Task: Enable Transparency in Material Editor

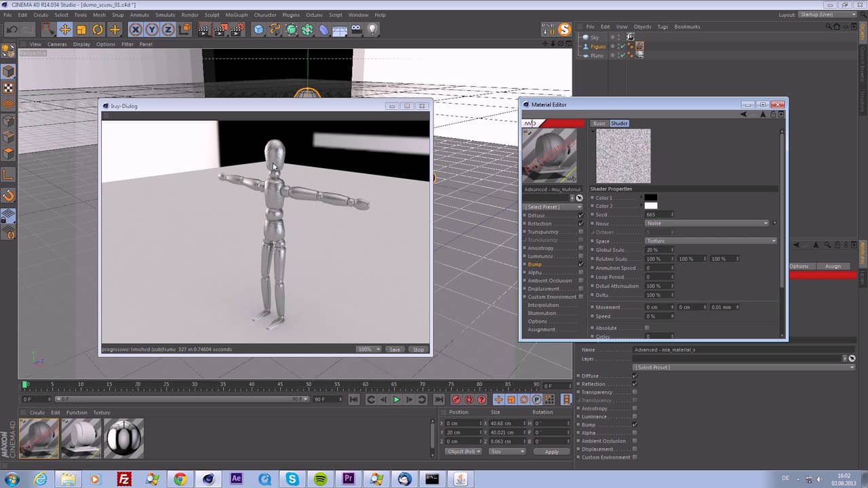Action: coord(580,232)
